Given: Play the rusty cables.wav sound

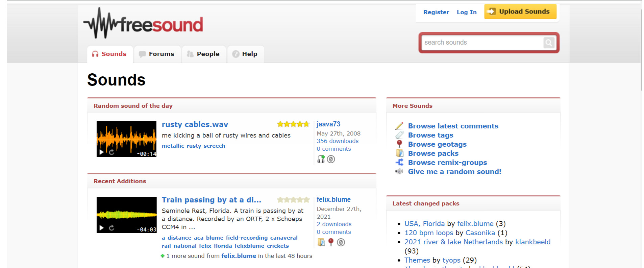Looking at the screenshot, I should [x=101, y=152].
